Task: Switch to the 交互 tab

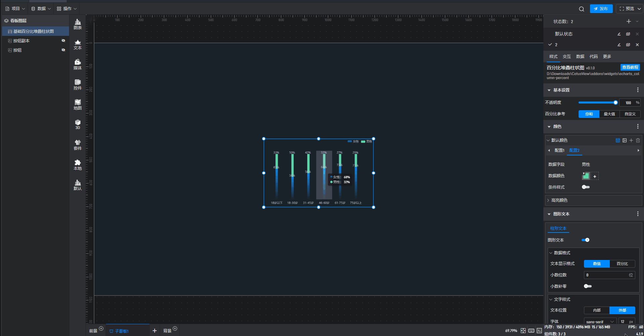Action: 567,57
